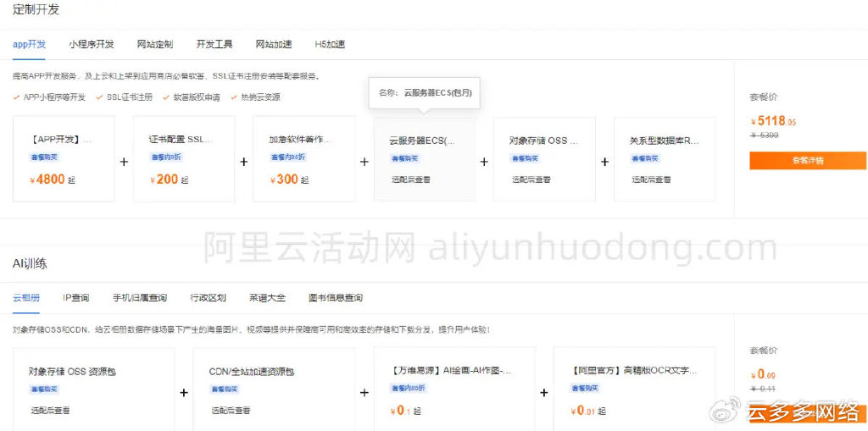Click the 套餐内9折 badge on SSL card
Screen dimensions: 868x431
(166, 157)
